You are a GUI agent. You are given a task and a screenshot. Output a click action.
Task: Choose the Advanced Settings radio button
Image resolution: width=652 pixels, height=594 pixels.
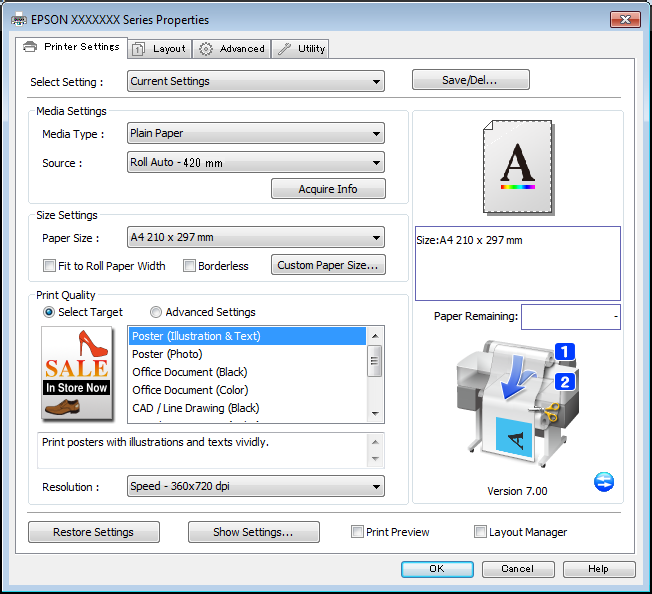click(156, 312)
